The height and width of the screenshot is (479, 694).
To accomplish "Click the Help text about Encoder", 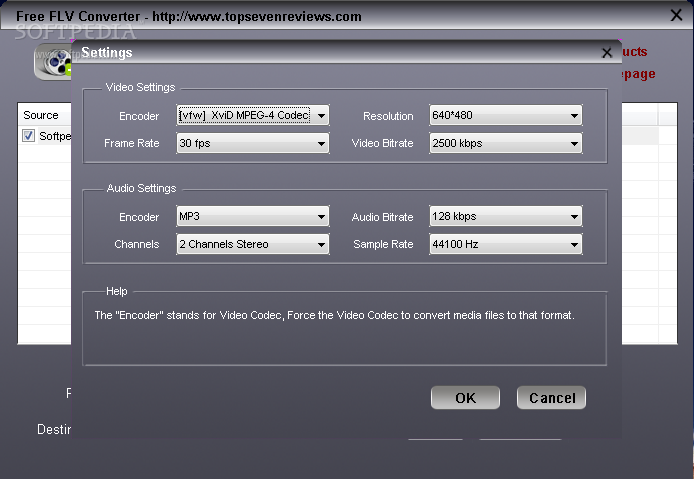I will pos(334,315).
